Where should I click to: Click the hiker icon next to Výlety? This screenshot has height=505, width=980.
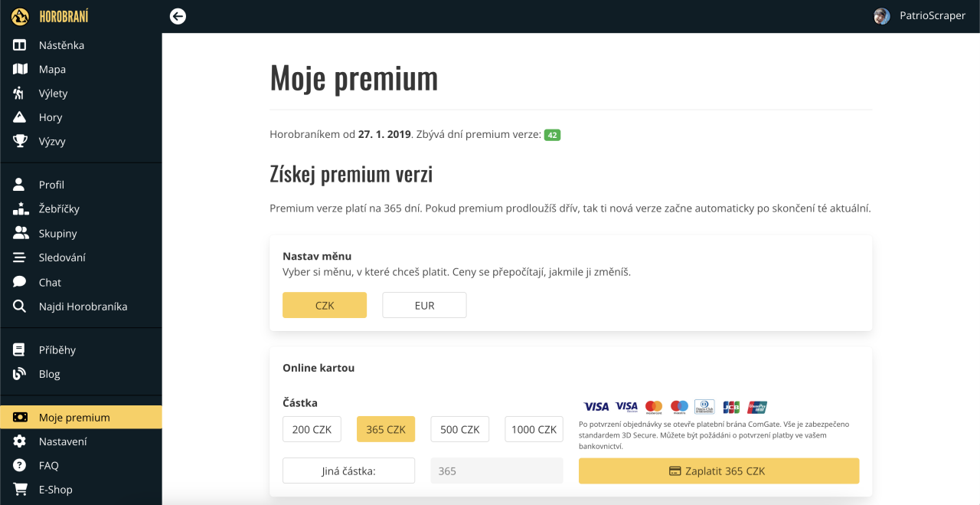[x=20, y=93]
